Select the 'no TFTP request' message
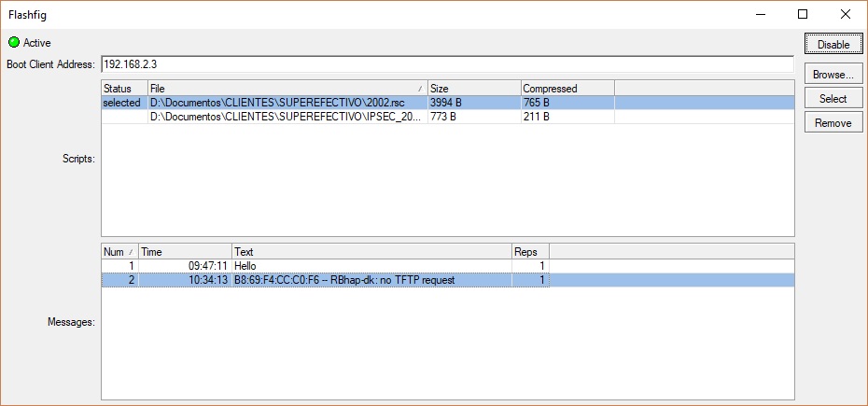The width and height of the screenshot is (868, 406). click(447, 280)
